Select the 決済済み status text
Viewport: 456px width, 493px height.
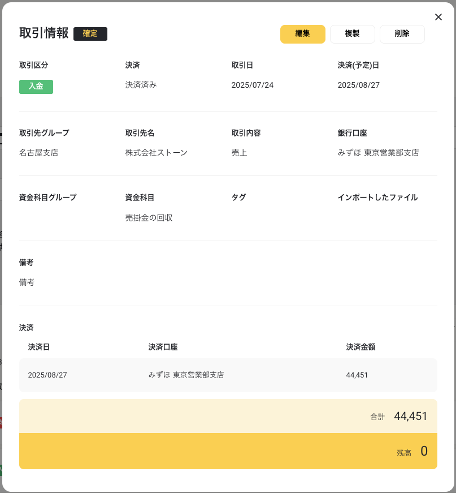click(x=141, y=85)
